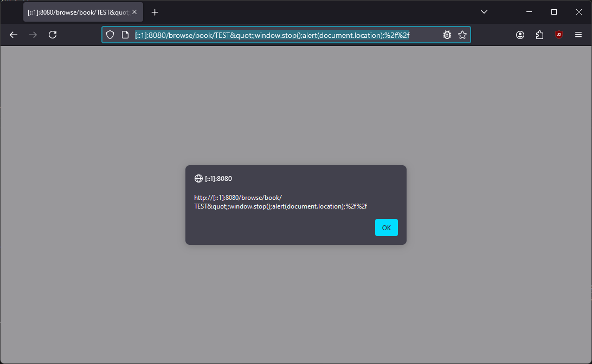The height and width of the screenshot is (364, 592).
Task: Expand the list all tabs dropdown
Action: [x=484, y=12]
